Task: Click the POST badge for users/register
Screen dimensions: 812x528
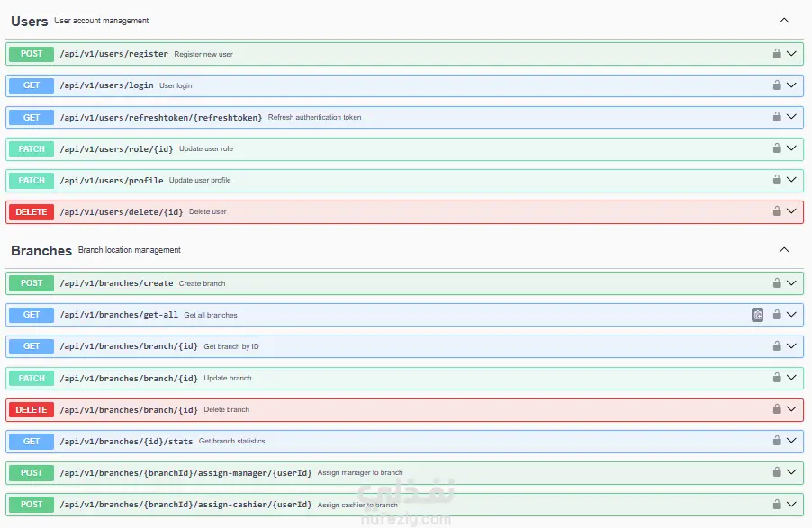Action: (x=32, y=54)
